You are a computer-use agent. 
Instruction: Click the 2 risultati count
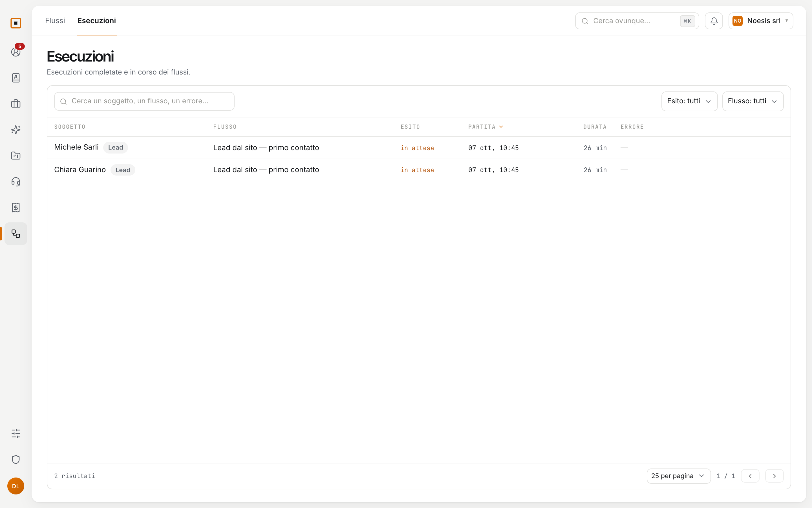[x=74, y=476]
